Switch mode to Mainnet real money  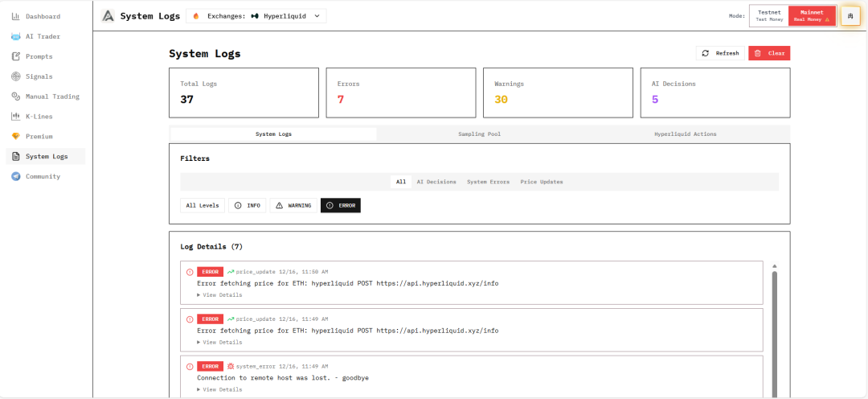pos(812,16)
